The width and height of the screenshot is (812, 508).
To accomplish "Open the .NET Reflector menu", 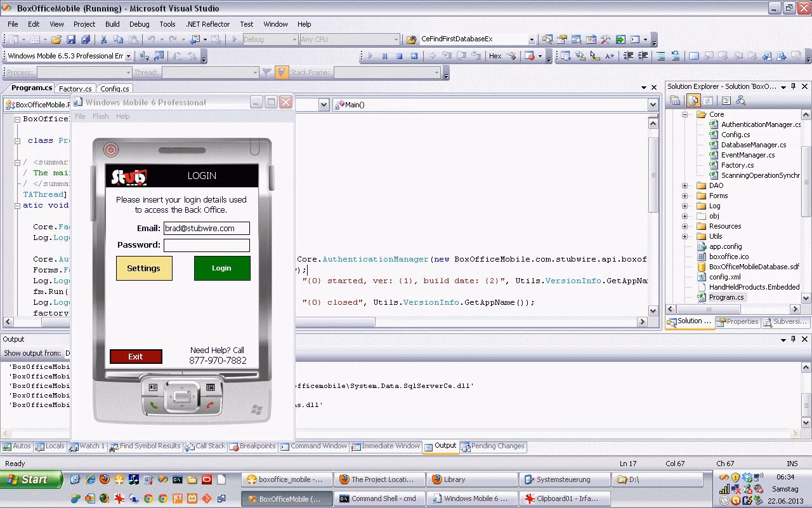I will point(207,24).
